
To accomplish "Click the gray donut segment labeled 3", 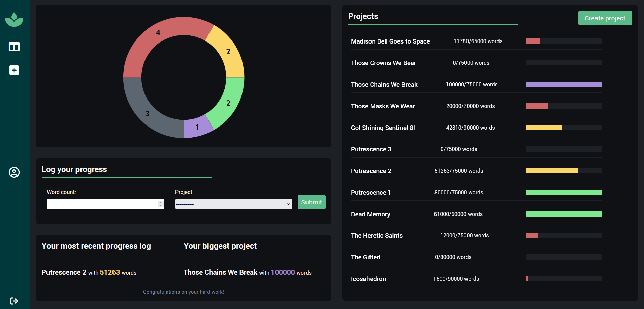I will pos(145,111).
